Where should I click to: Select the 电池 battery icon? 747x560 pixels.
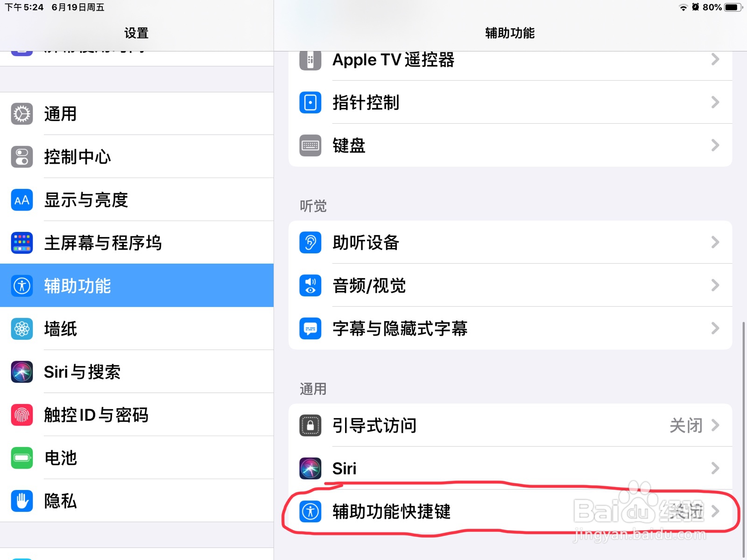[x=21, y=458]
